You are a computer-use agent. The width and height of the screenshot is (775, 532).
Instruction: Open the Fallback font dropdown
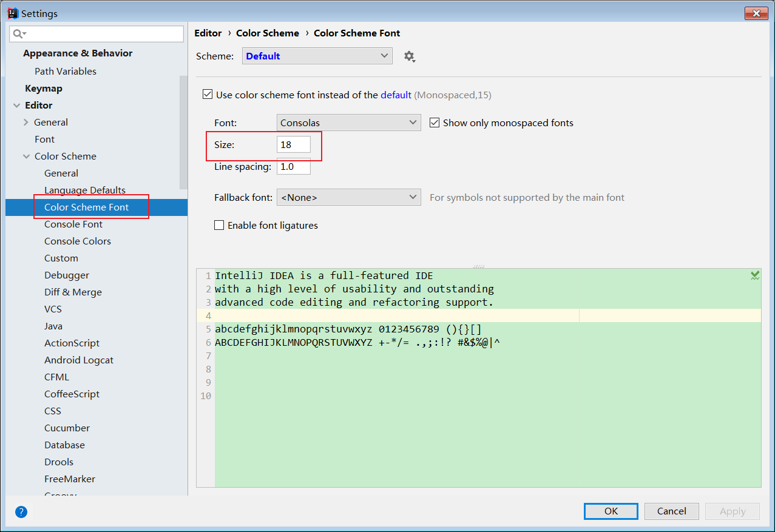[x=349, y=198]
